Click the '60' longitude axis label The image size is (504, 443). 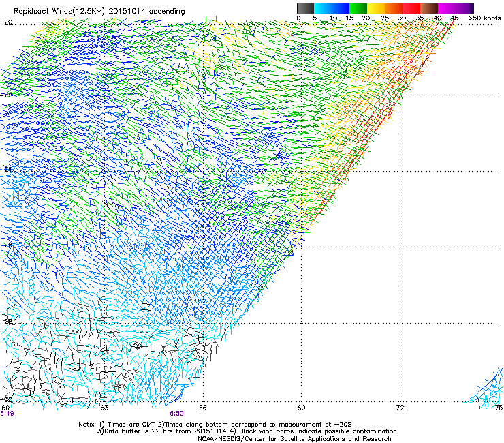coord(5,408)
